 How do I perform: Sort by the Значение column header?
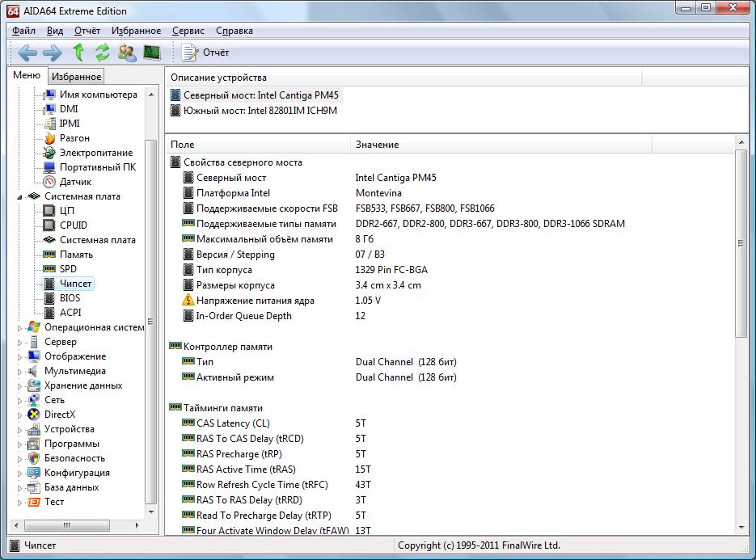[501, 144]
